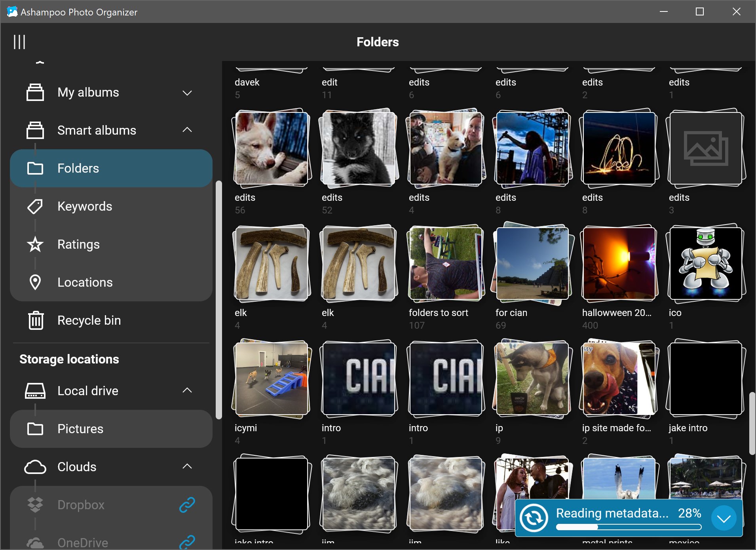Expand the My albums section chevron
Viewport: 756px width, 550px height.
(187, 93)
